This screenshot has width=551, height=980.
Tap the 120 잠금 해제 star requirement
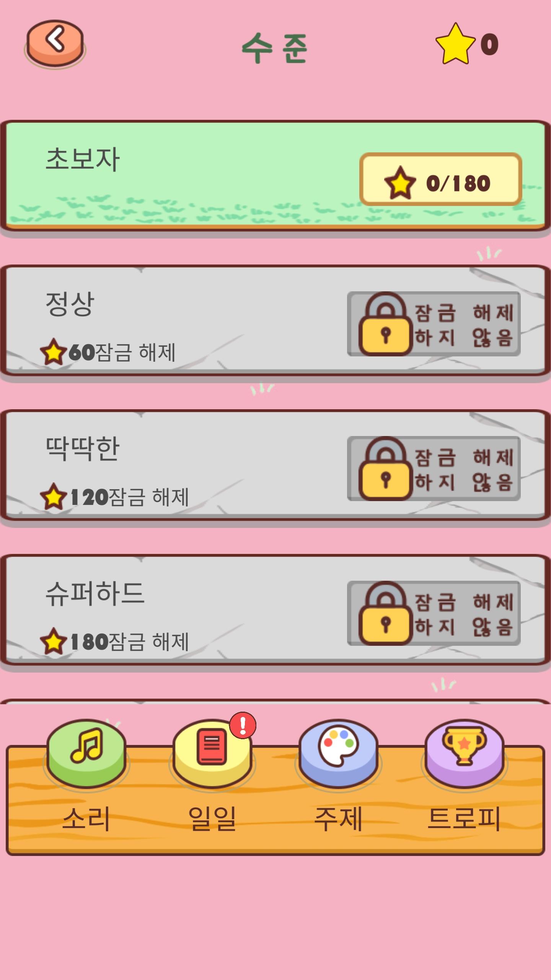pyautogui.click(x=114, y=496)
